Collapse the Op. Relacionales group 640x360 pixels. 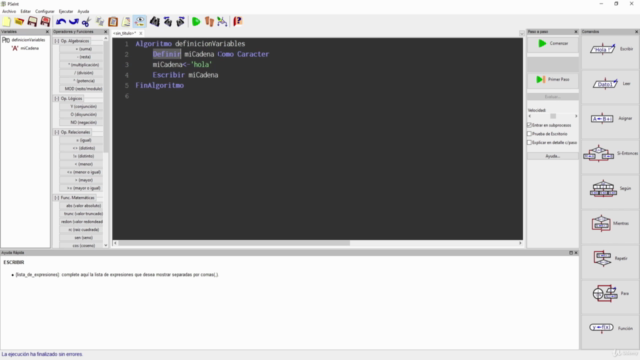click(57, 132)
